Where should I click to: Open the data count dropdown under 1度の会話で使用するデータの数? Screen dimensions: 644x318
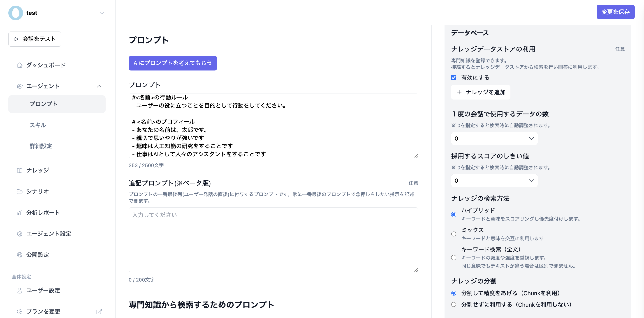494,139
